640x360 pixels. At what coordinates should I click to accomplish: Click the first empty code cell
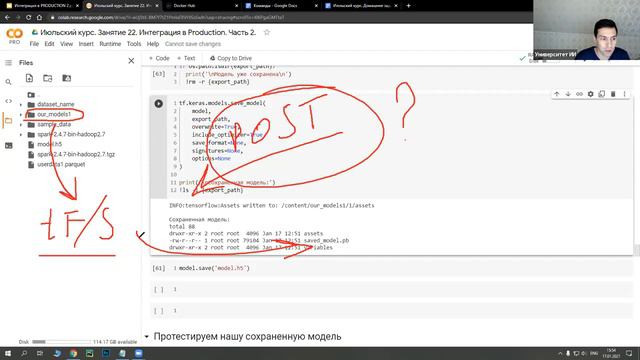pyautogui.click(x=392, y=289)
